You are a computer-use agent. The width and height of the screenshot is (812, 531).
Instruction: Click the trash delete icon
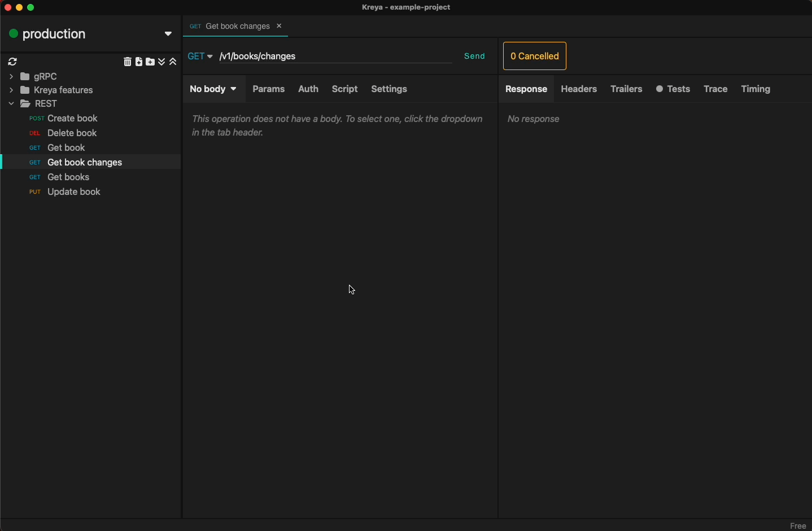(128, 62)
